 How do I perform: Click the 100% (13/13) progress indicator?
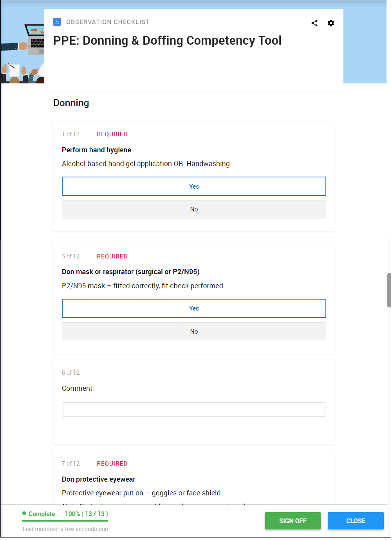point(86,514)
